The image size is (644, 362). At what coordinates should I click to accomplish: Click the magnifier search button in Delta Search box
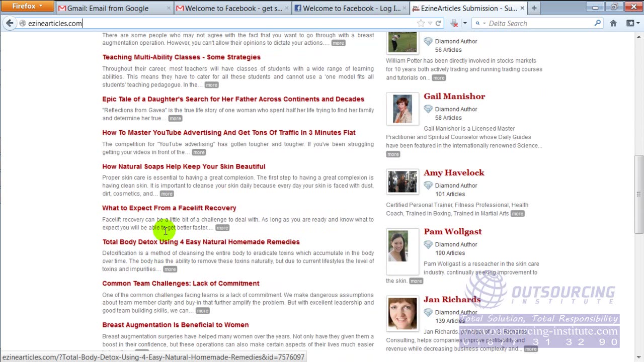point(597,23)
